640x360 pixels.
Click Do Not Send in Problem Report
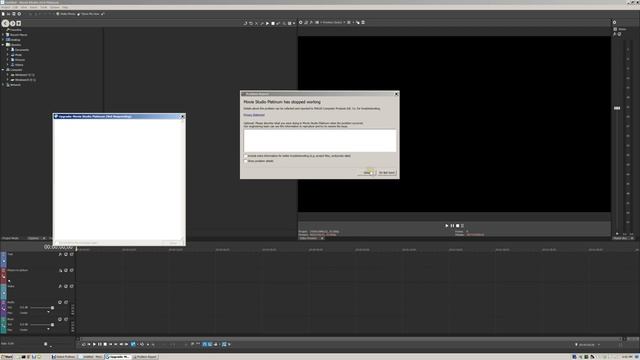[x=387, y=173]
